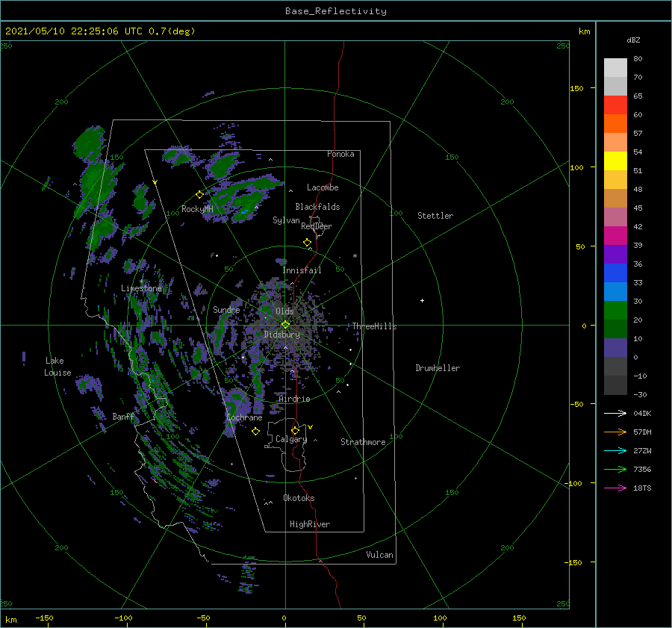Screen dimensions: 672x628
Task: Pick the magenta 42-39 dBZ color band
Action: pyautogui.click(x=615, y=236)
